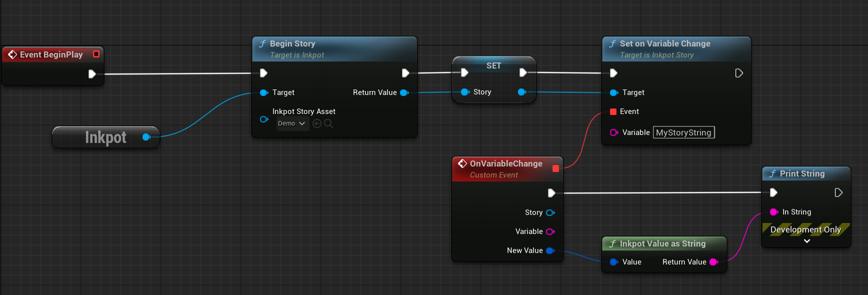Screen dimensions: 868x295
Task: Click SET node execution input pin
Action: (x=464, y=72)
